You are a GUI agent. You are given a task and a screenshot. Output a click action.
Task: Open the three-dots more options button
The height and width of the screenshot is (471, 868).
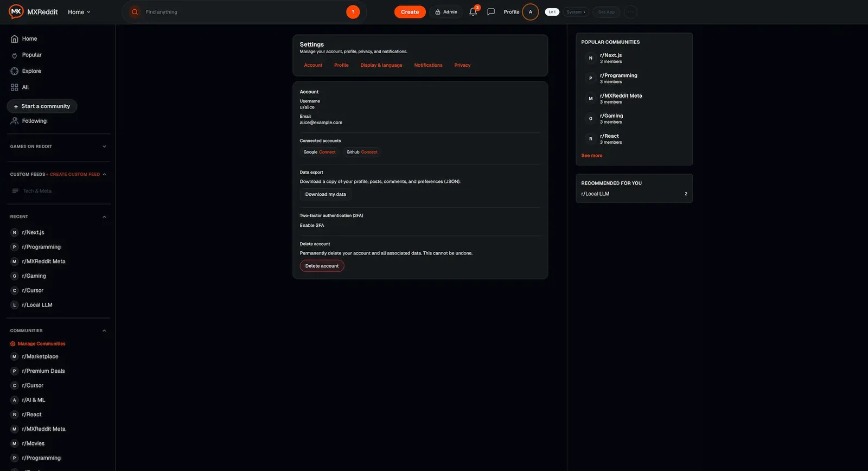click(630, 12)
